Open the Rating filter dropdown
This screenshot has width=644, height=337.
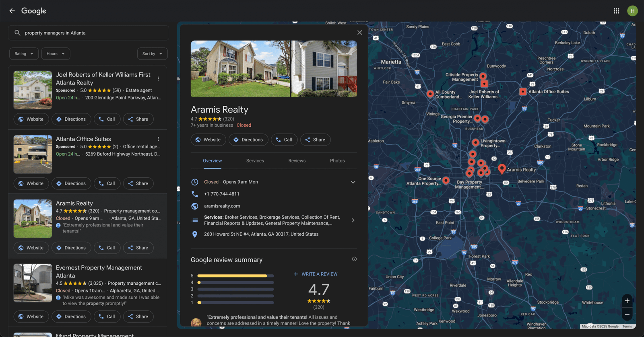click(x=24, y=54)
